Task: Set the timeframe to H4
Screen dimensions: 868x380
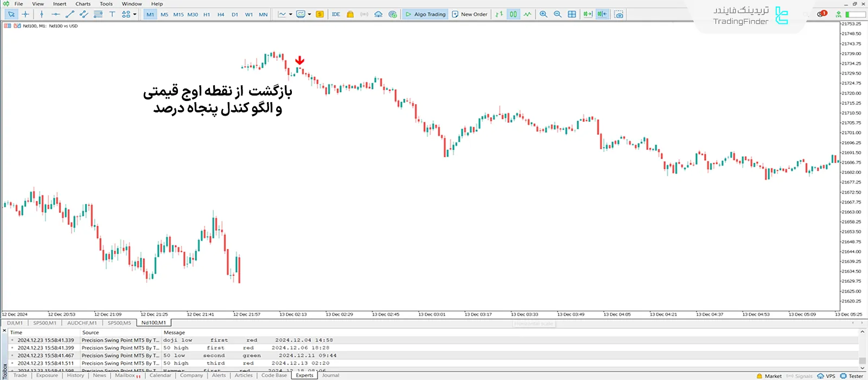Action: [221, 15]
